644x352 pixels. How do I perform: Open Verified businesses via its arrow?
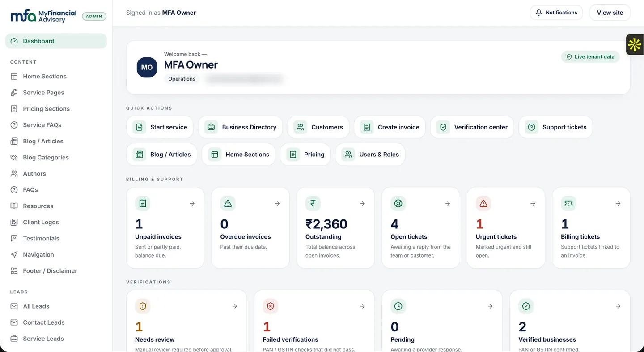click(618, 306)
